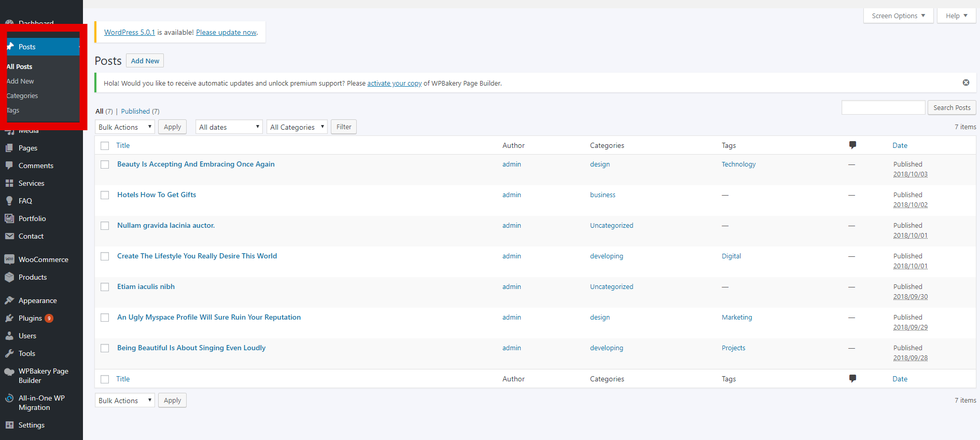Image resolution: width=980 pixels, height=440 pixels.
Task: Show the Published (7) posts filter
Action: coord(140,111)
